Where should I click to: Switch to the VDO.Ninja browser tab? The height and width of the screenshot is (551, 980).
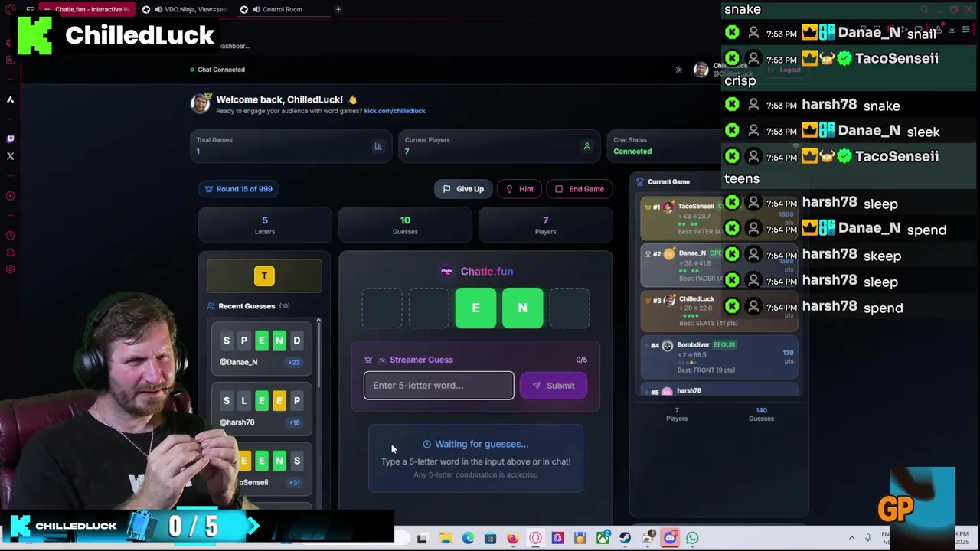(184, 9)
